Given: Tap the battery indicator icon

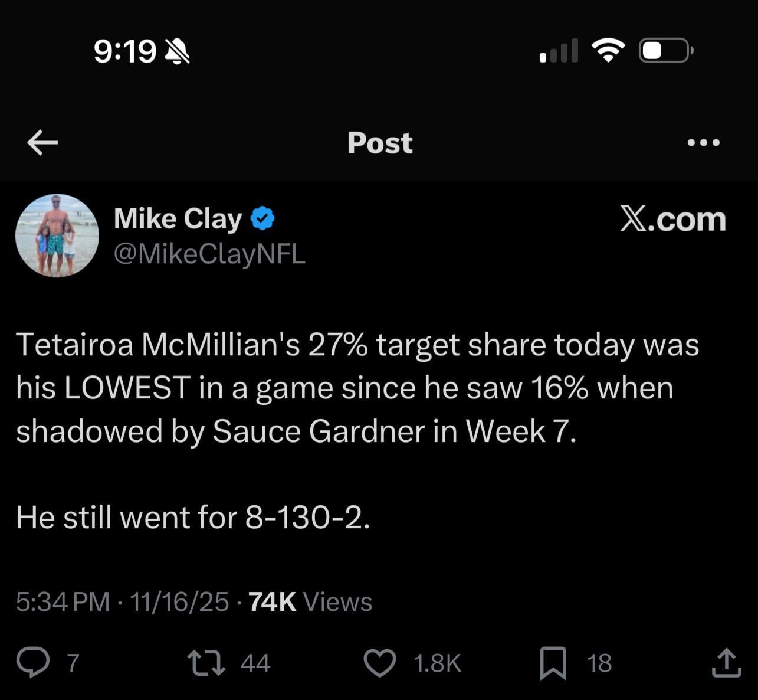Looking at the screenshot, I should (x=665, y=51).
